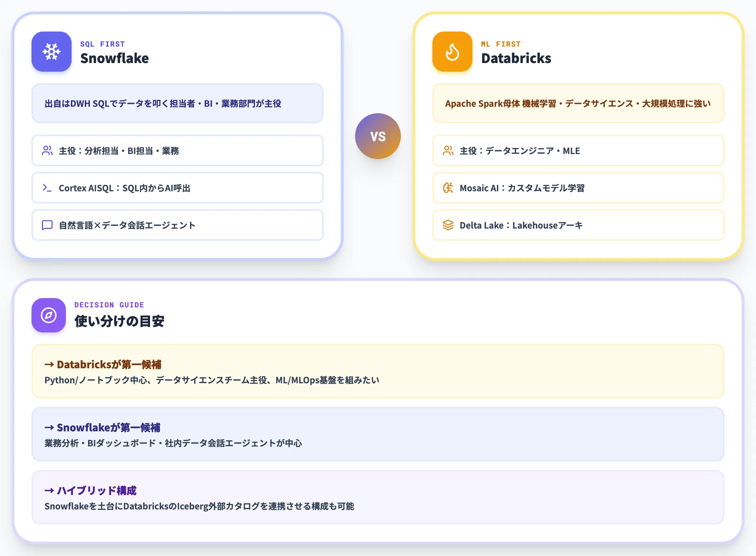
Task: Select the Cortex AISQL:SQL内からAI呼出 row
Action: click(178, 188)
